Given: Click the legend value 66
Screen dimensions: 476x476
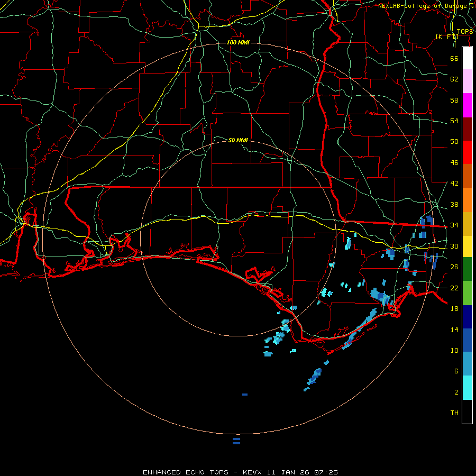Looking at the screenshot, I should 454,58.
